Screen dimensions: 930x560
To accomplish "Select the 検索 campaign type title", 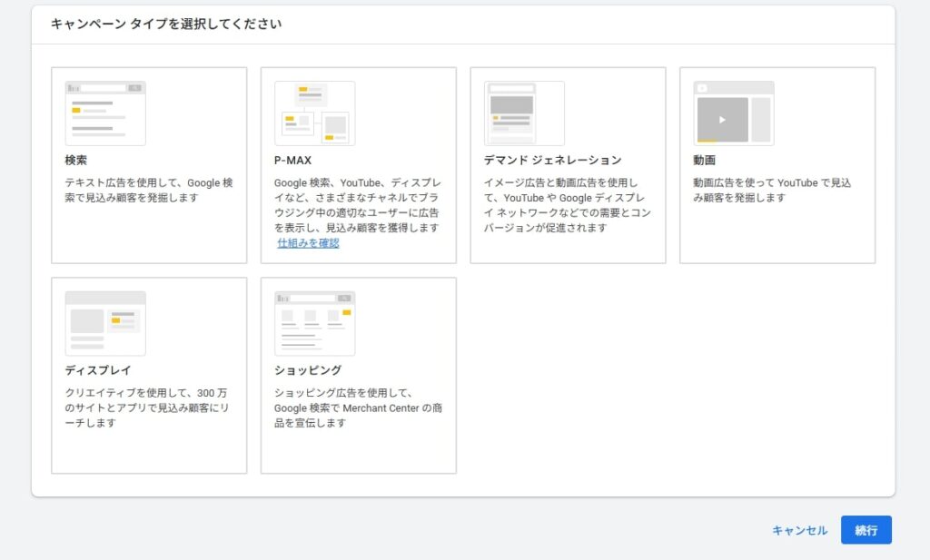I will click(x=76, y=161).
